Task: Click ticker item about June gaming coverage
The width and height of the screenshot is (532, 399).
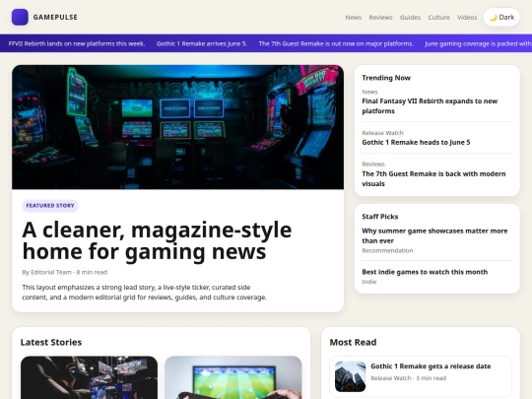Action: 478,43
